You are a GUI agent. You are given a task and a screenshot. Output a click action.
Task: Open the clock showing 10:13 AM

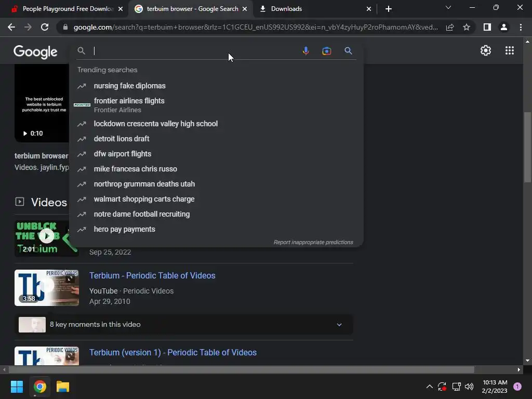(495, 387)
